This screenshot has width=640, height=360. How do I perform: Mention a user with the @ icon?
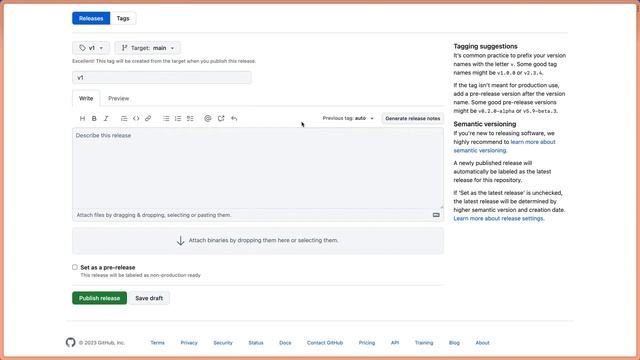coord(207,118)
